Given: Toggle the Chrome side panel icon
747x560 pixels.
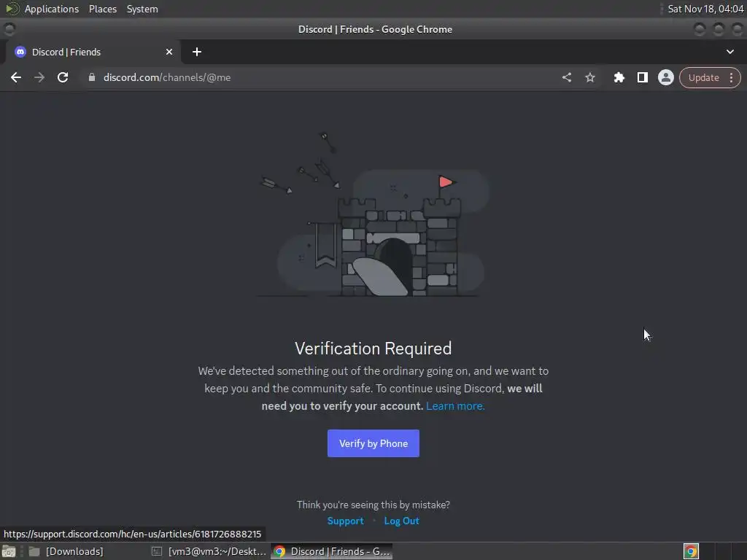Looking at the screenshot, I should [642, 77].
